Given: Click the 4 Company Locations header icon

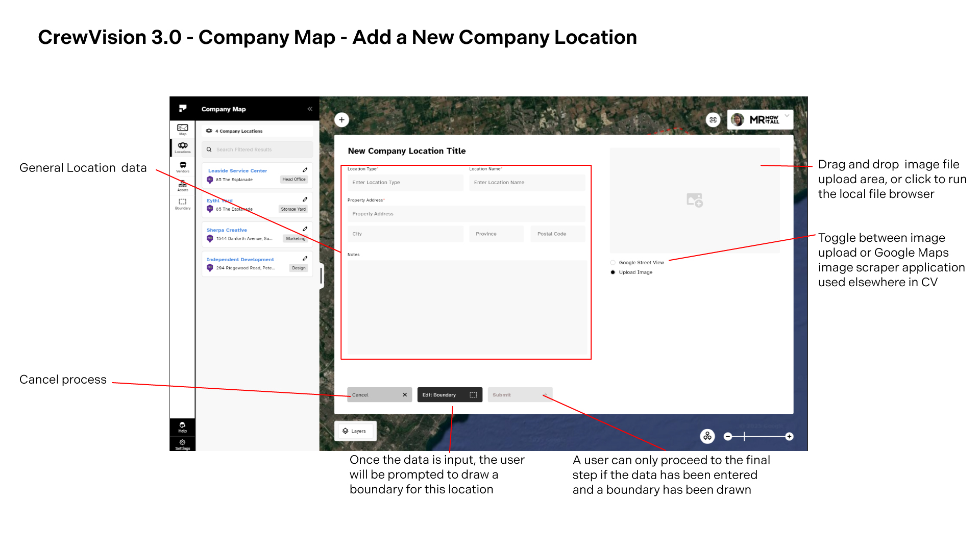Looking at the screenshot, I should tap(209, 131).
